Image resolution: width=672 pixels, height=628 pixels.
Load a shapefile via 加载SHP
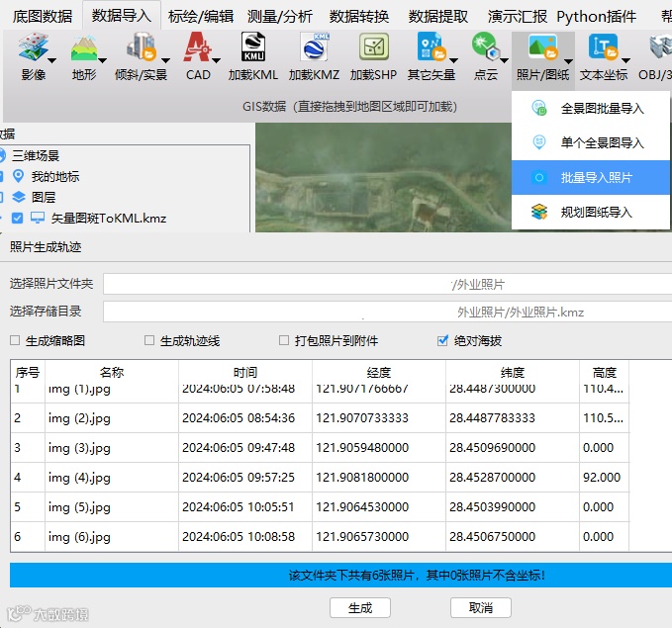[373, 57]
